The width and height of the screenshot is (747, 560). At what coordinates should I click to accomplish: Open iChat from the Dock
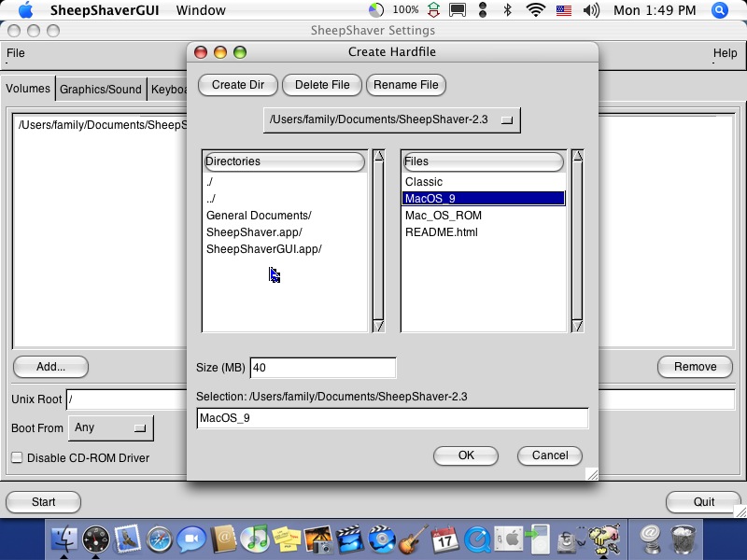pyautogui.click(x=191, y=539)
